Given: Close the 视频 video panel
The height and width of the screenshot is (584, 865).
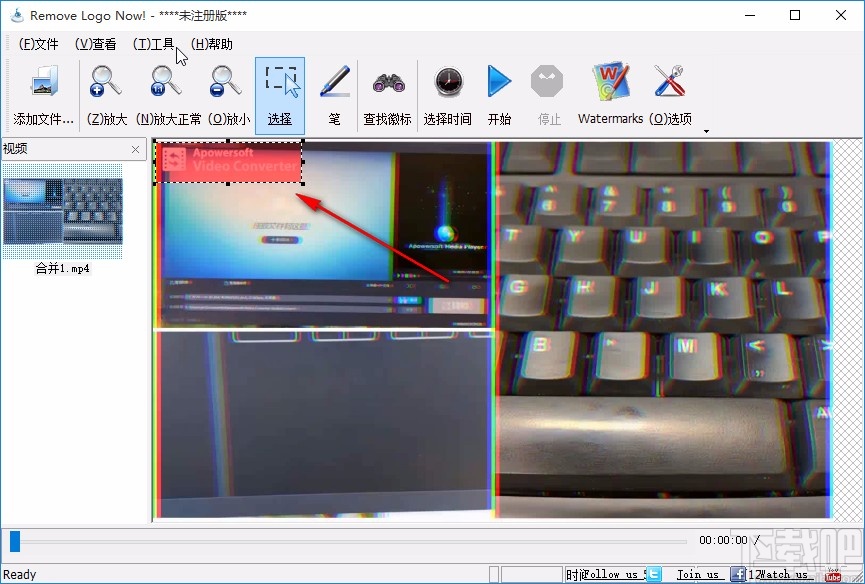Looking at the screenshot, I should [134, 148].
